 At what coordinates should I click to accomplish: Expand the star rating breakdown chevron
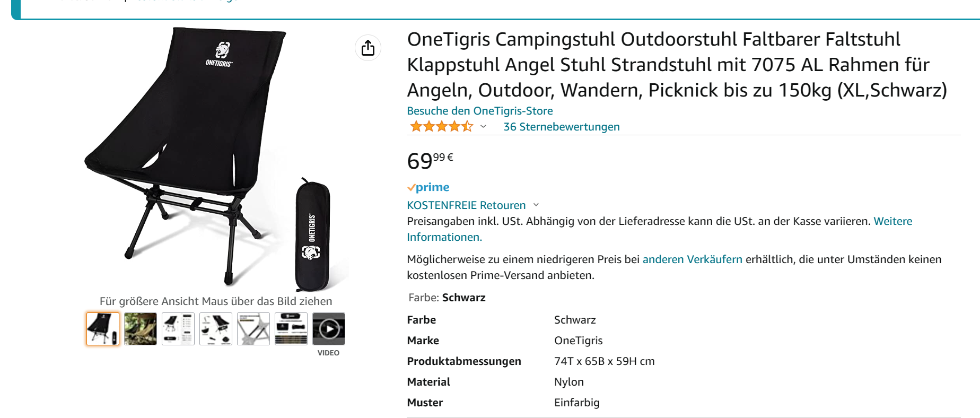point(483,127)
